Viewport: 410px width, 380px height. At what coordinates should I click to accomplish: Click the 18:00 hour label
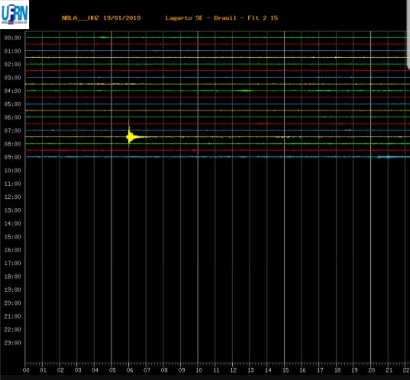[13, 276]
